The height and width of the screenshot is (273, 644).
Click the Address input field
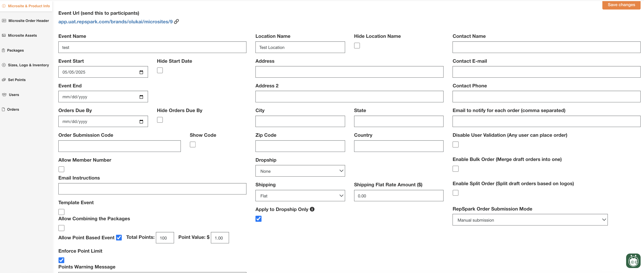click(349, 72)
